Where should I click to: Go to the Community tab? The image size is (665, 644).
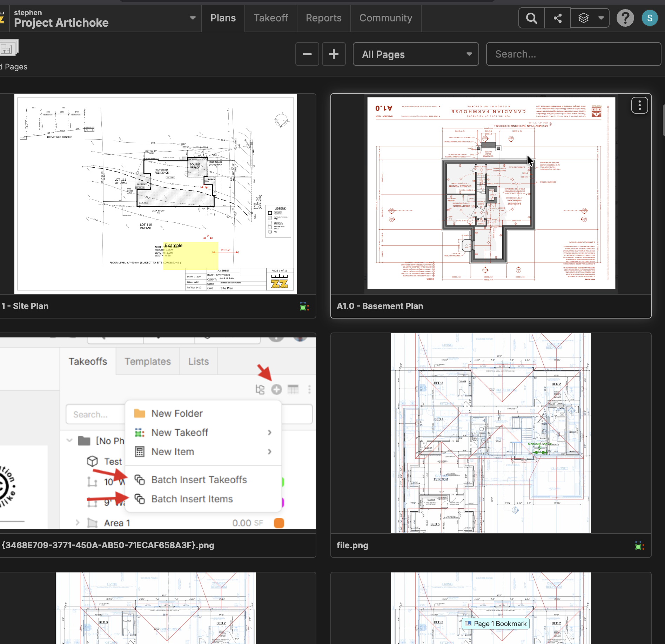(x=385, y=18)
